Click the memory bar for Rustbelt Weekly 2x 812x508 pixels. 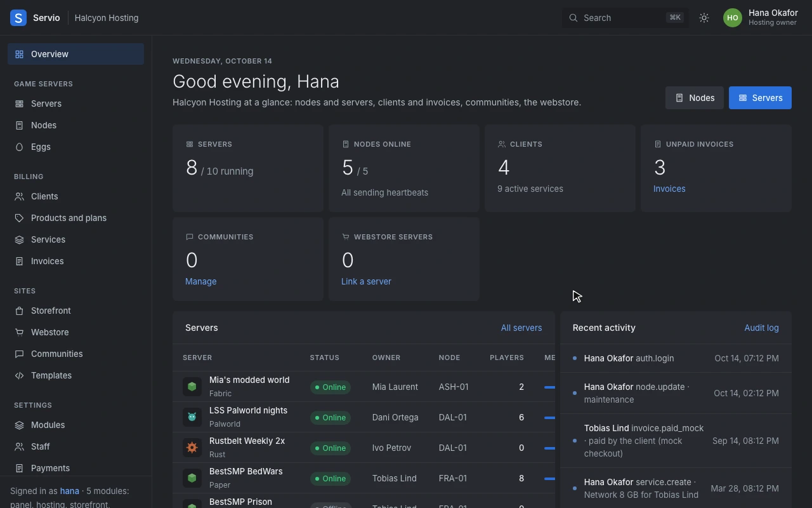coord(549,448)
